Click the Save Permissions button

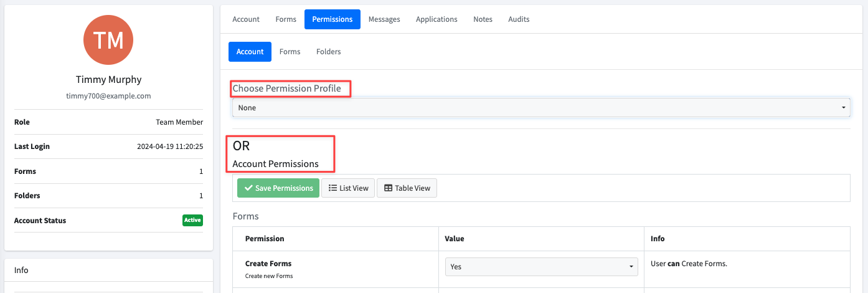click(278, 188)
